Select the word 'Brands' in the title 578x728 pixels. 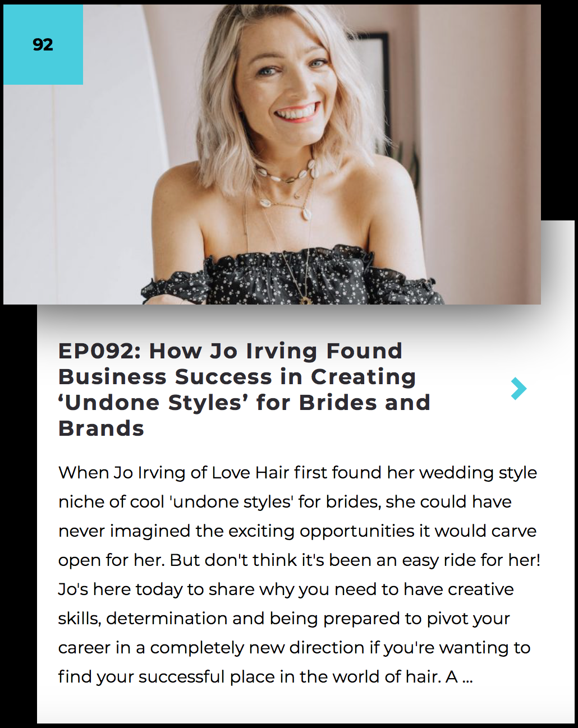coord(102,428)
